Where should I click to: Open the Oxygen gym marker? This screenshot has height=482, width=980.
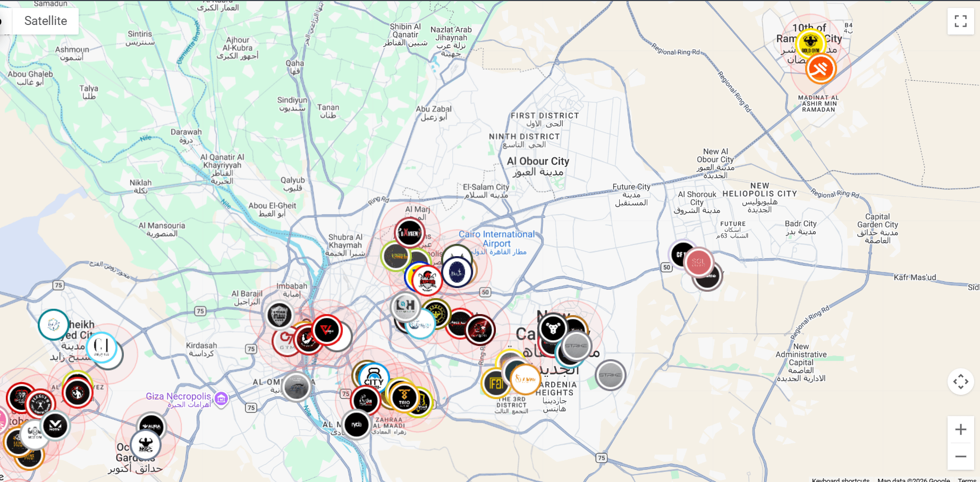click(409, 233)
